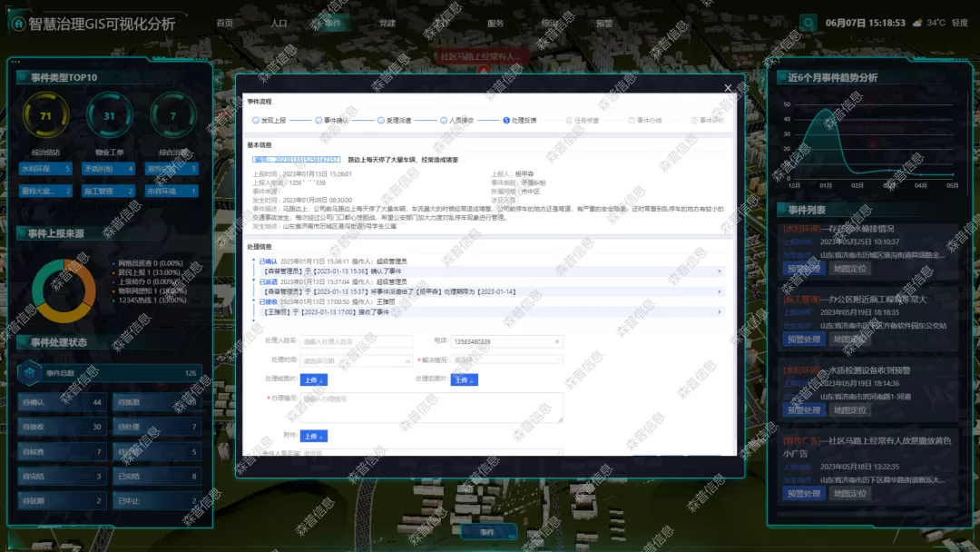The width and height of the screenshot is (980, 552).
Task: Click 预警处理 on the 小广告 event
Action: pos(804,494)
